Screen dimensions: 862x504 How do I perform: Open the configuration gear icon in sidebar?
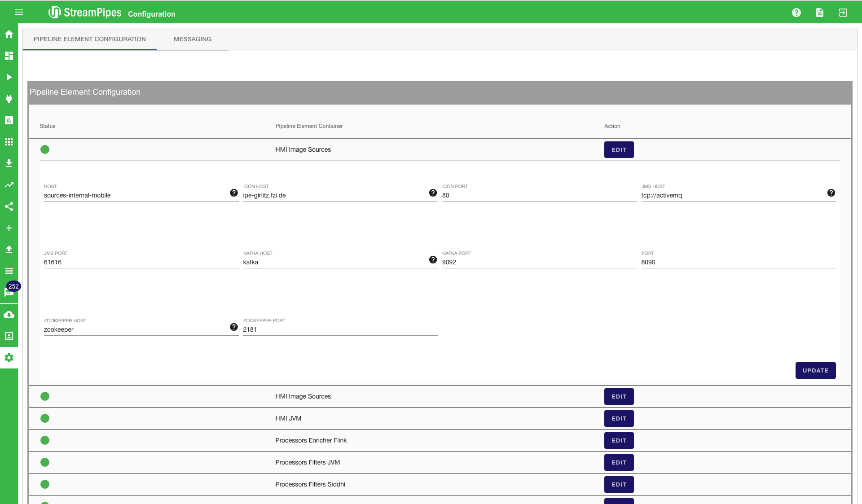tap(9, 358)
